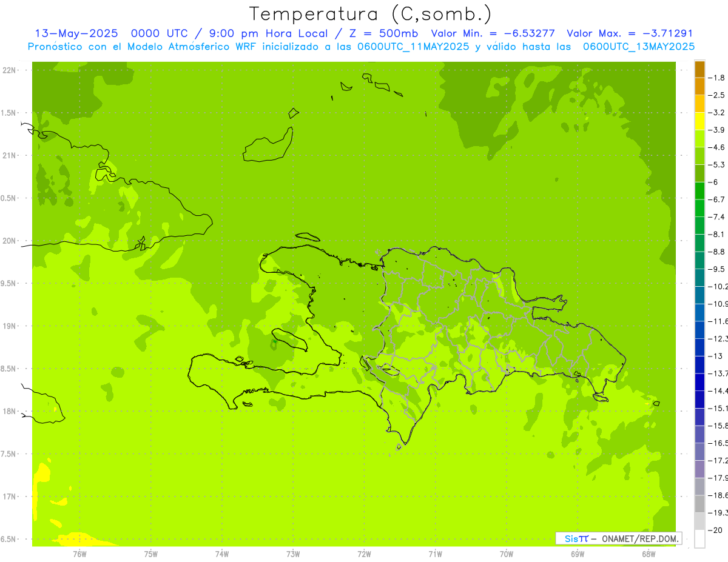Click the '-4.6' legend value

tap(716, 147)
